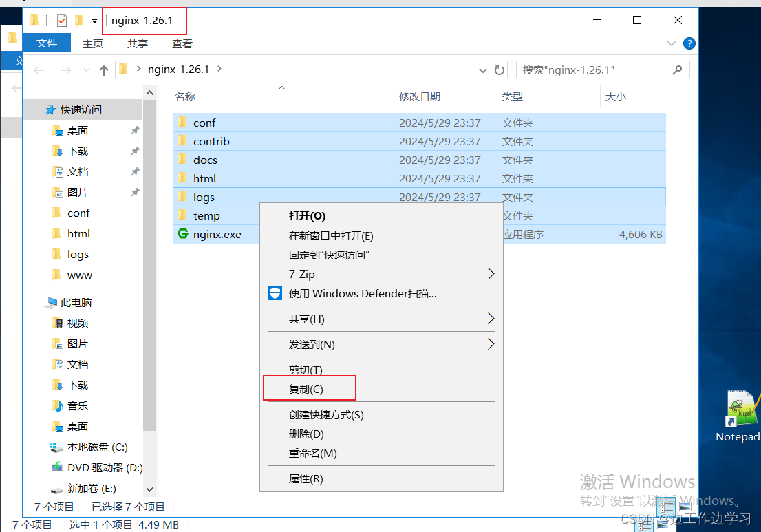This screenshot has height=532, width=761.
Task: Open the quick access toolbar customize arrow
Action: (x=94, y=21)
